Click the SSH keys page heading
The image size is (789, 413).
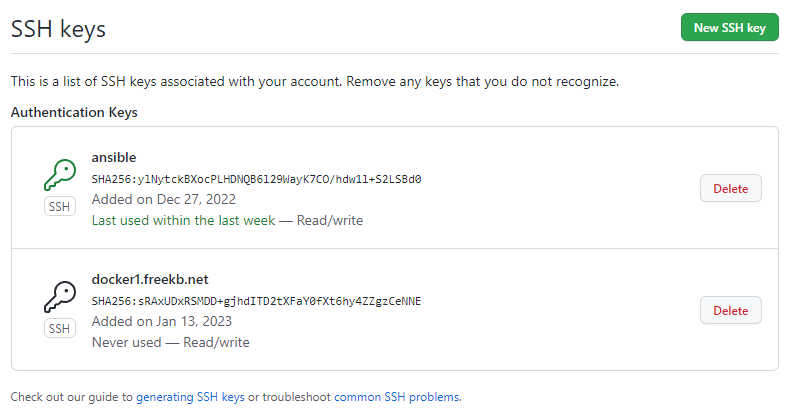[58, 29]
